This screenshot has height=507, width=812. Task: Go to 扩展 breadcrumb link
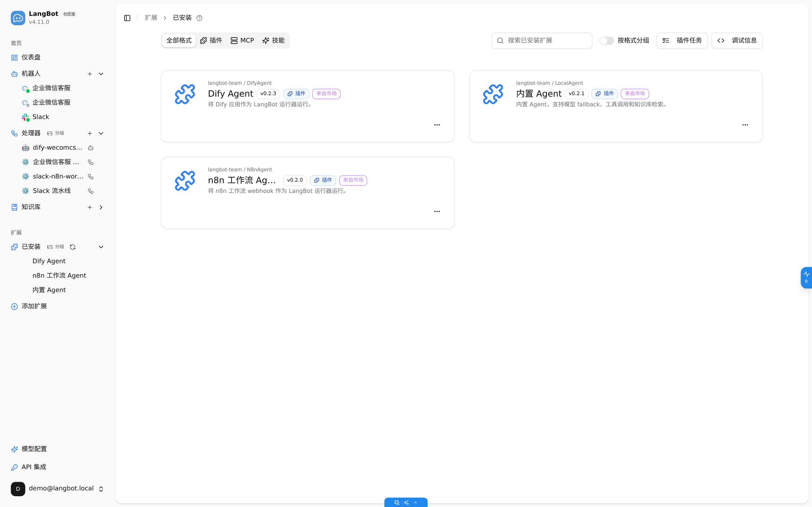click(151, 18)
